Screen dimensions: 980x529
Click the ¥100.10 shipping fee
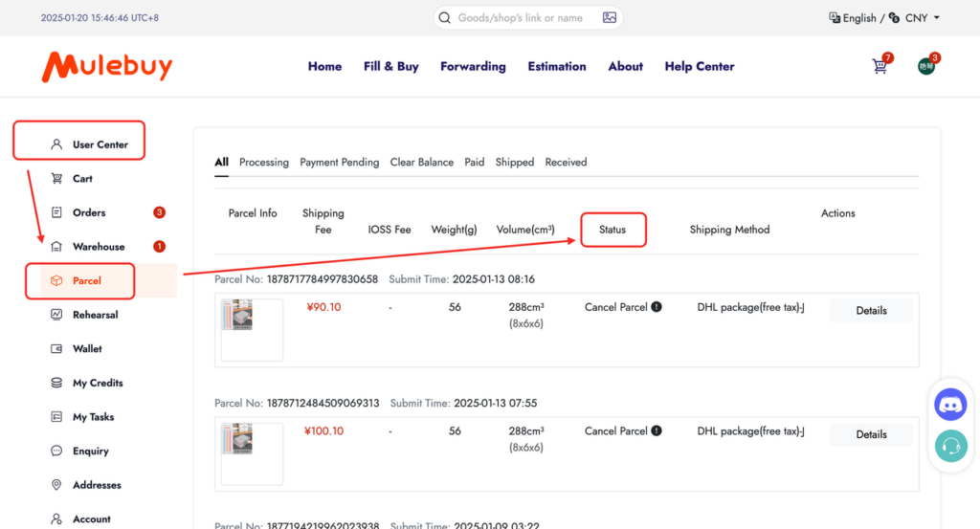pyautogui.click(x=323, y=430)
